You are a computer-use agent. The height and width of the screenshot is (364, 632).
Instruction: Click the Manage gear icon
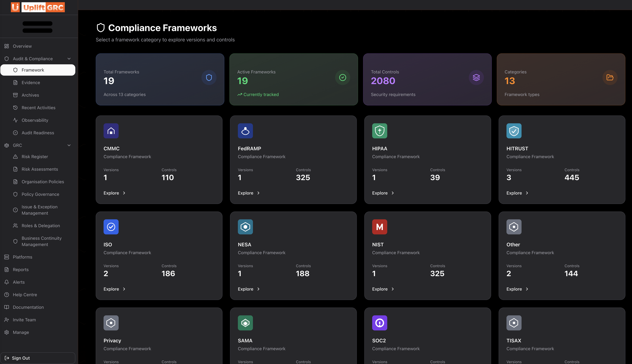(6, 332)
